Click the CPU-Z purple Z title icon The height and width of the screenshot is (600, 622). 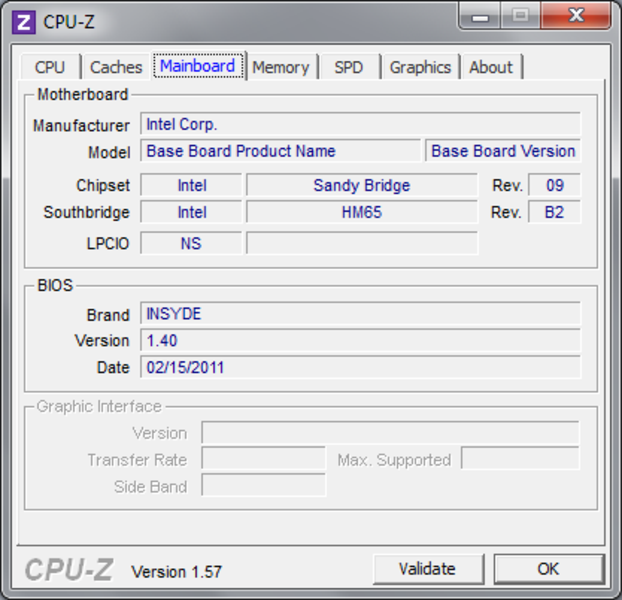click(x=24, y=23)
